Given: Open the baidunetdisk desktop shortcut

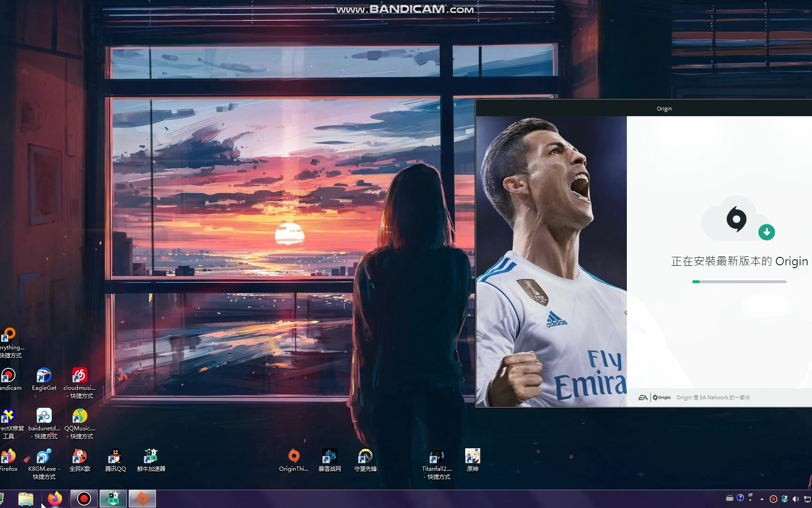Looking at the screenshot, I should pyautogui.click(x=44, y=423).
